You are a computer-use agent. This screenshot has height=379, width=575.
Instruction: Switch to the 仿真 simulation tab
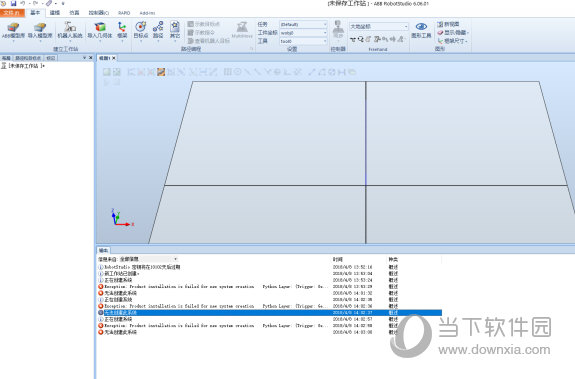(x=74, y=13)
